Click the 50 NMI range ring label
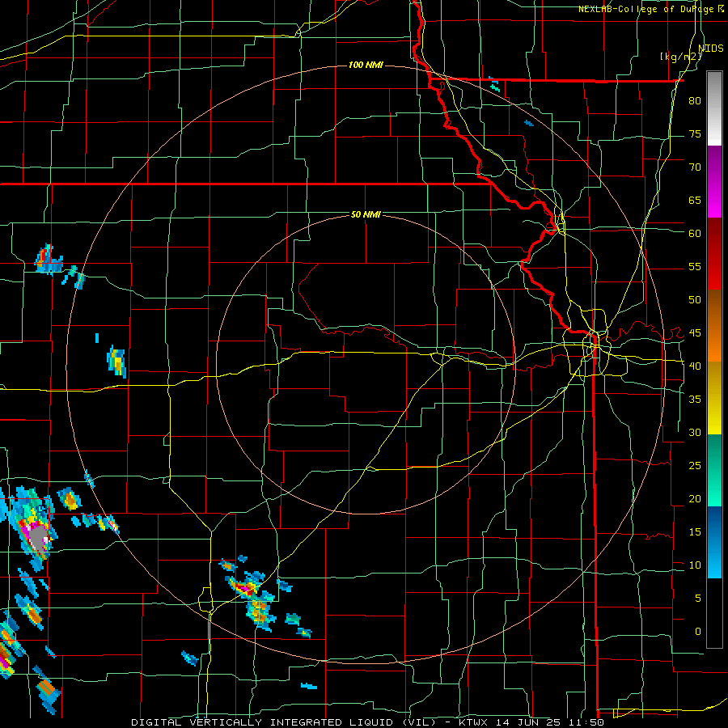Screen dimensions: 728x728 coord(366,214)
